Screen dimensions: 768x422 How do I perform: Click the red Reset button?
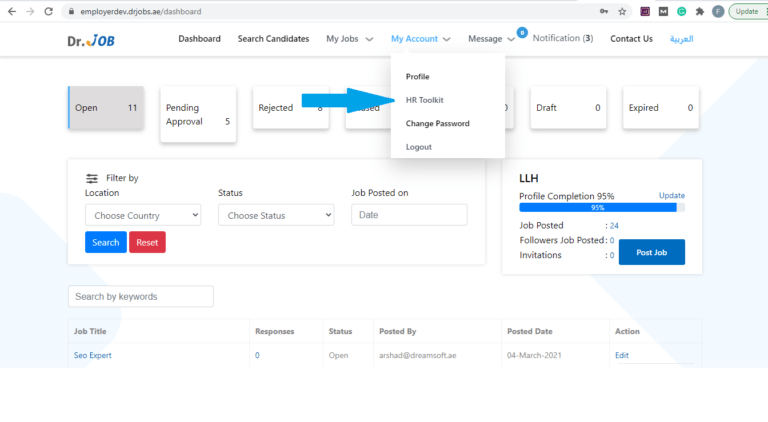coord(147,242)
